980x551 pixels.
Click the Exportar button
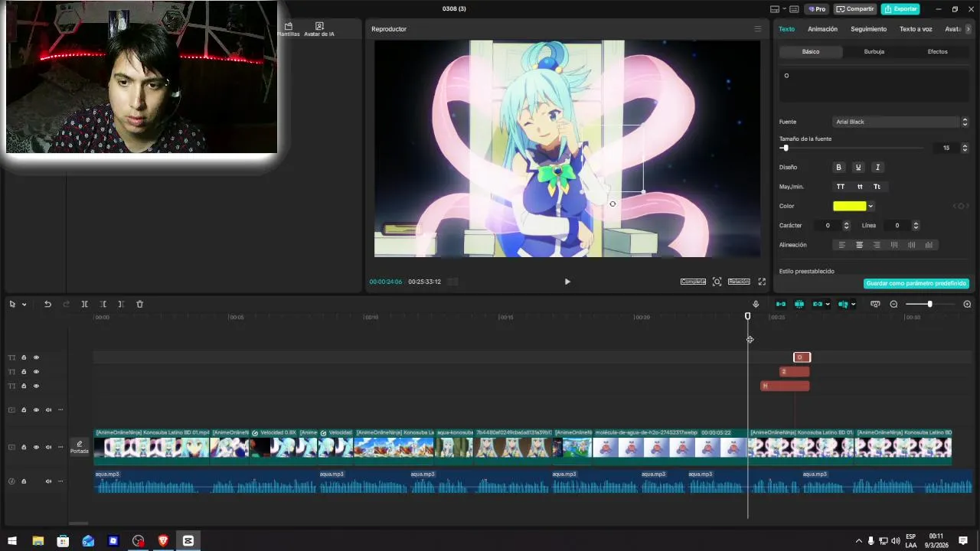900,9
